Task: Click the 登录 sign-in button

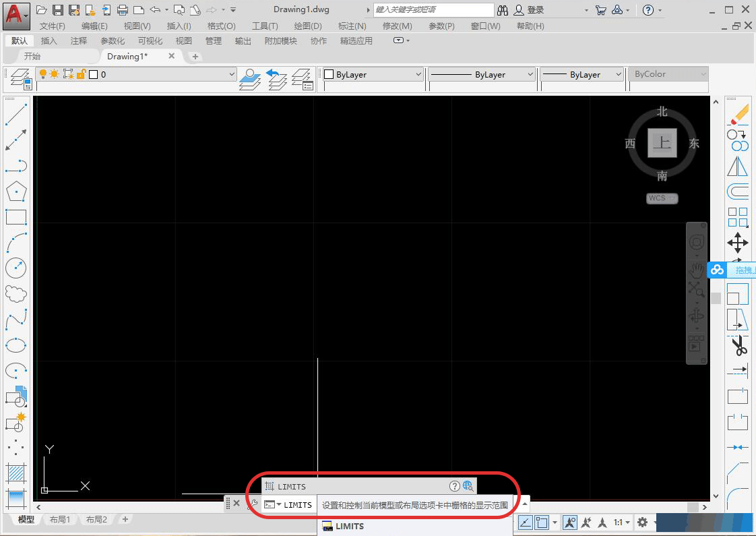Action: coord(530,9)
